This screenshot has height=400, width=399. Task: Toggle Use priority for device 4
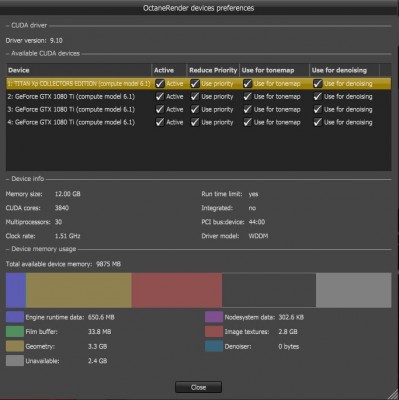[x=195, y=122]
